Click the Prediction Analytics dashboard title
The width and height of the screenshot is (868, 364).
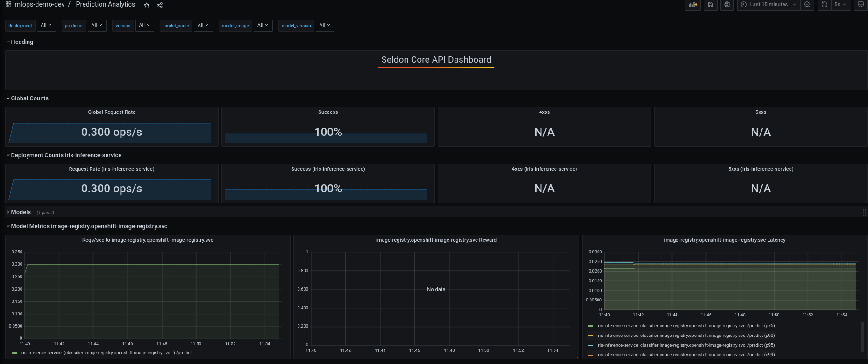tap(106, 5)
